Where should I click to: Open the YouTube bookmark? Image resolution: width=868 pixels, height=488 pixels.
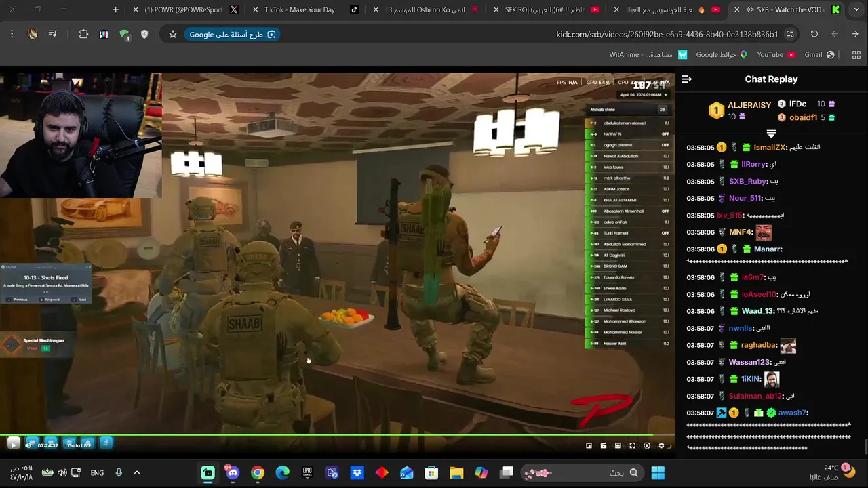776,54
